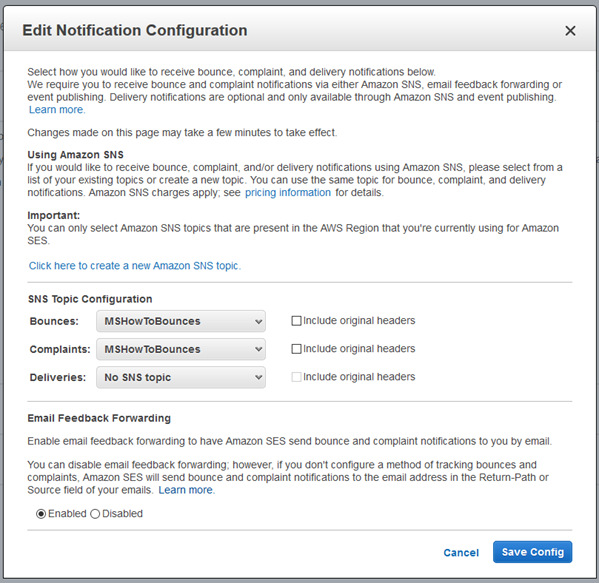Click the Complaints field label

point(60,350)
